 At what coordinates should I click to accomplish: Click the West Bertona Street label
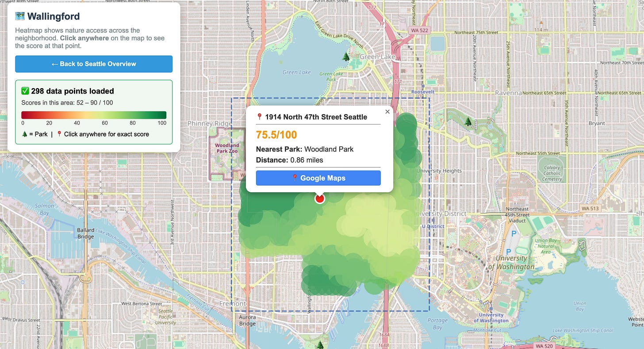142,304
